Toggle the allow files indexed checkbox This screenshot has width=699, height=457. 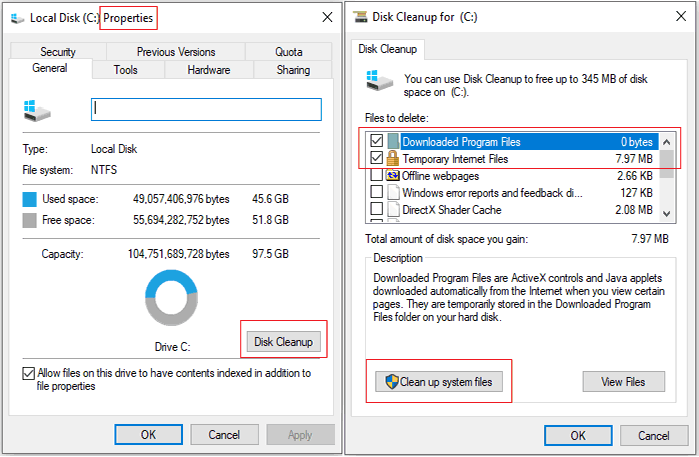click(x=29, y=373)
